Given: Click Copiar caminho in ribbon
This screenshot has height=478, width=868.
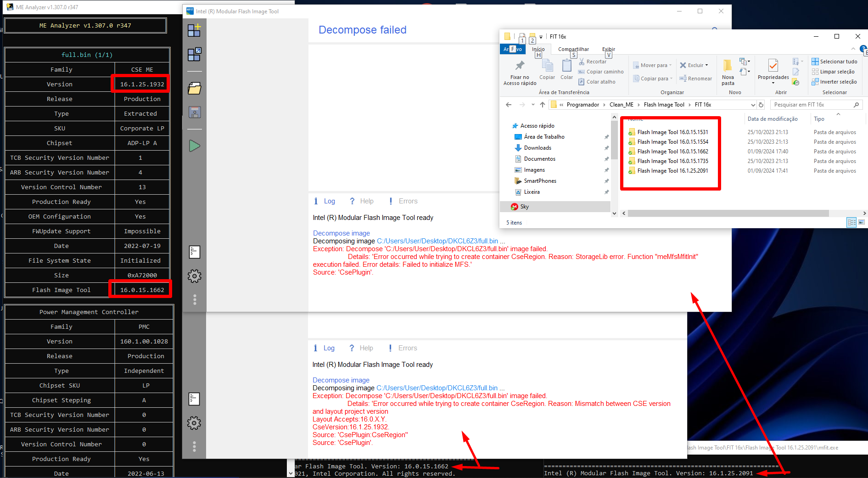Looking at the screenshot, I should (x=601, y=72).
